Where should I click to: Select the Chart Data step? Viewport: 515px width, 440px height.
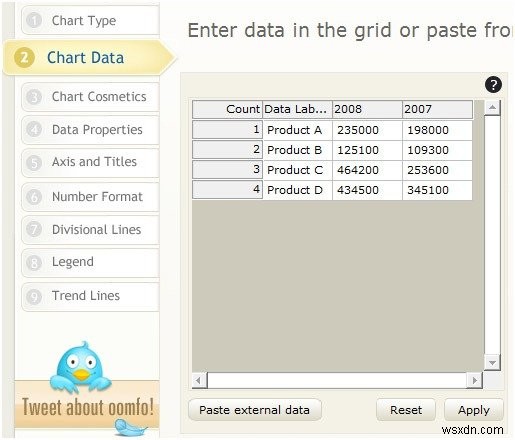click(89, 58)
